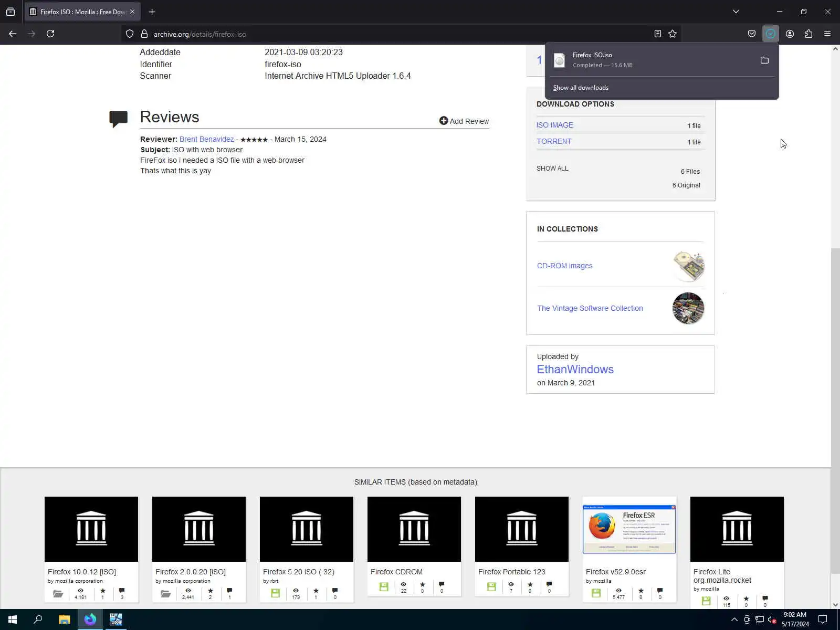Open Firefox View from the tab bar

pos(10,12)
